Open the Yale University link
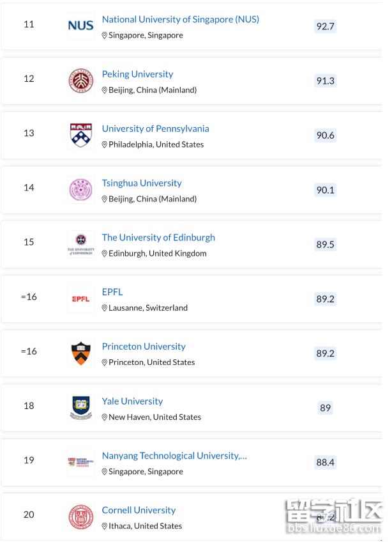 click(132, 401)
